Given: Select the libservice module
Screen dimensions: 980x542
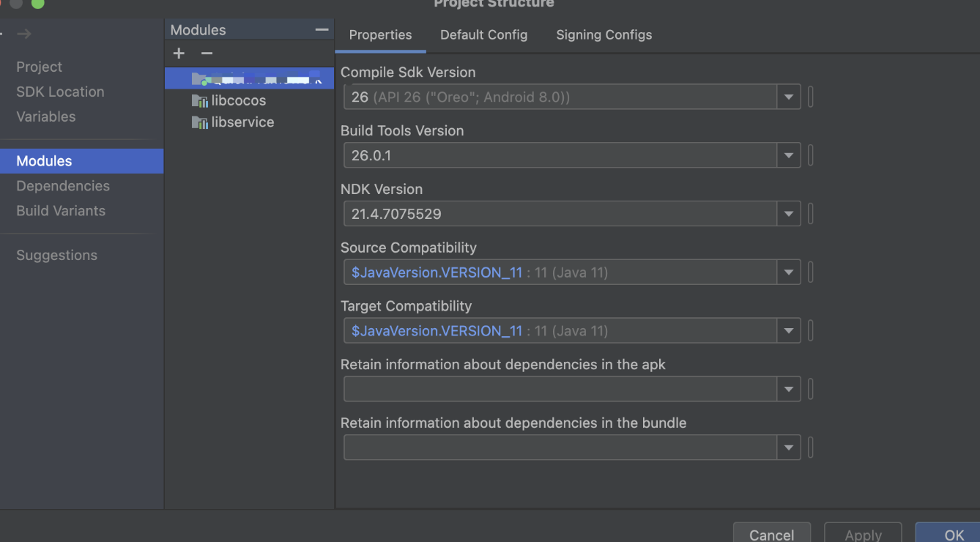Looking at the screenshot, I should (x=242, y=122).
